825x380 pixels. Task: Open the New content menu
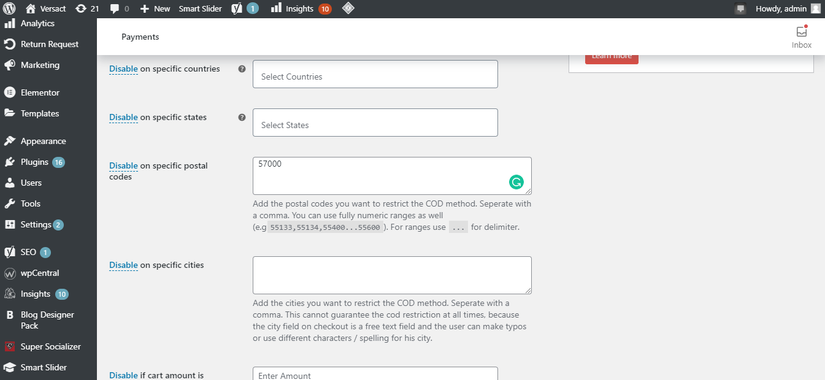(x=155, y=8)
